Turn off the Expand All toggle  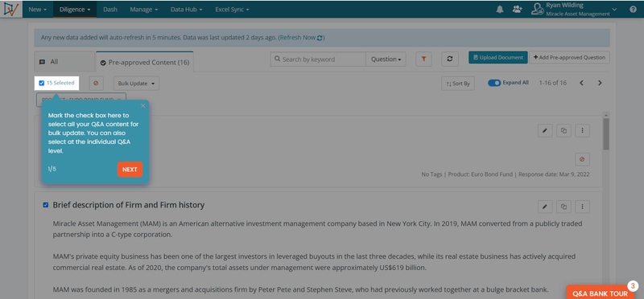(494, 83)
